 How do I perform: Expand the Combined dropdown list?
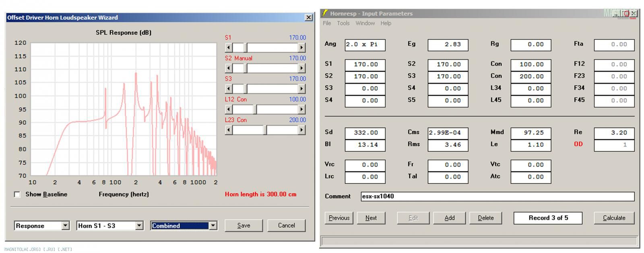[213, 226]
